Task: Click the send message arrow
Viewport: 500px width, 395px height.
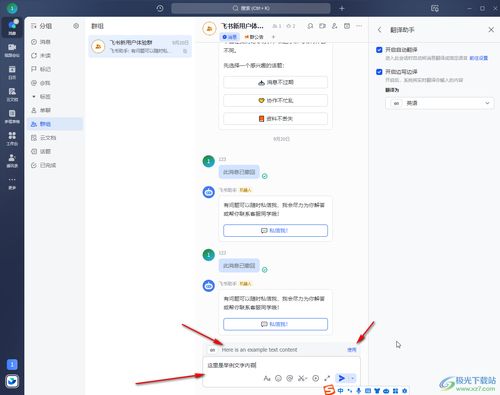Action: [342, 378]
